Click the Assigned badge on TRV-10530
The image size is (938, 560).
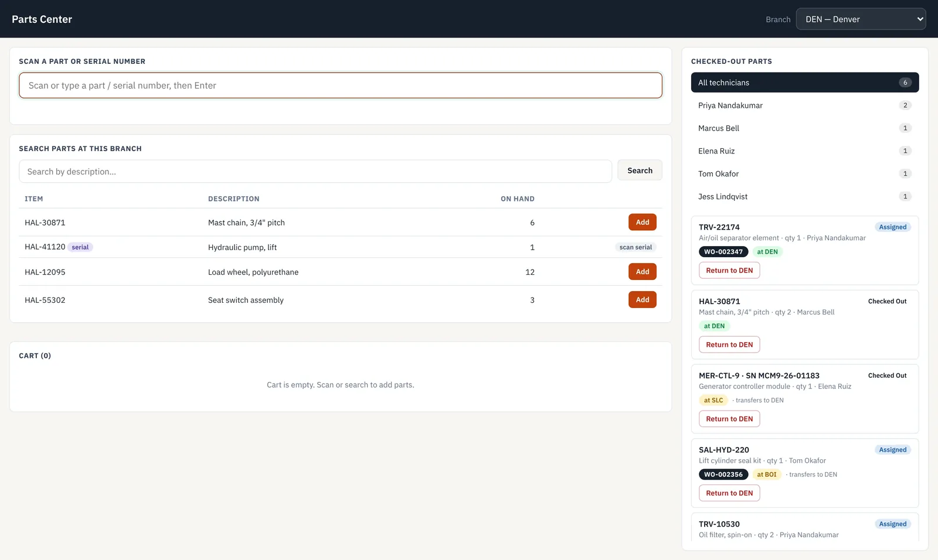pos(892,524)
